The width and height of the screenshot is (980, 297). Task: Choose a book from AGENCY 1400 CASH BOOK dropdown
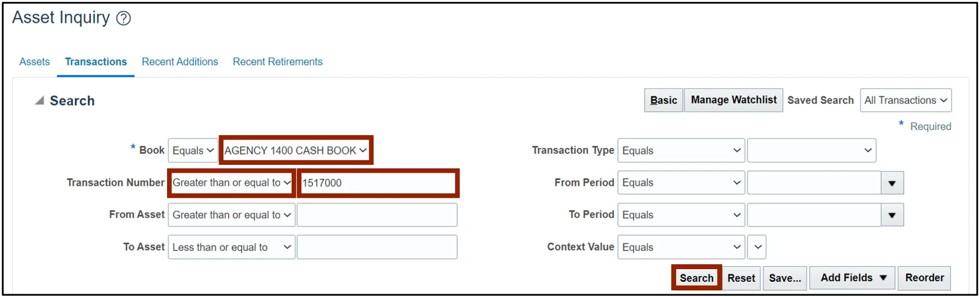point(295,151)
